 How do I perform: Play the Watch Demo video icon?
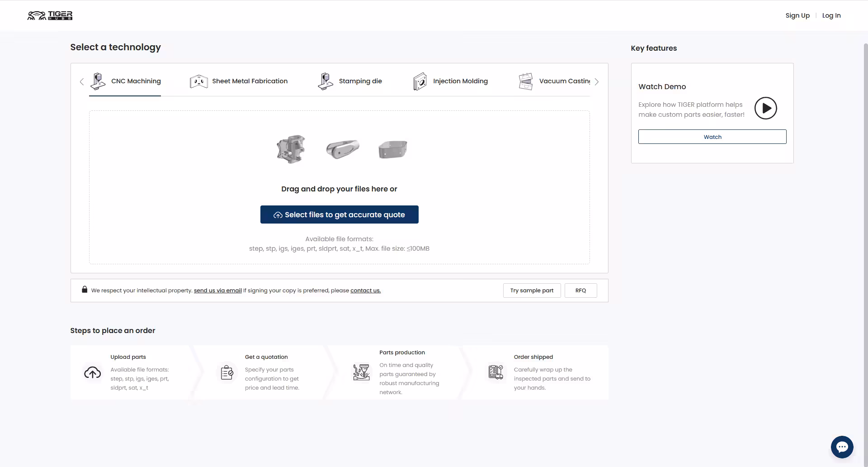766,108
